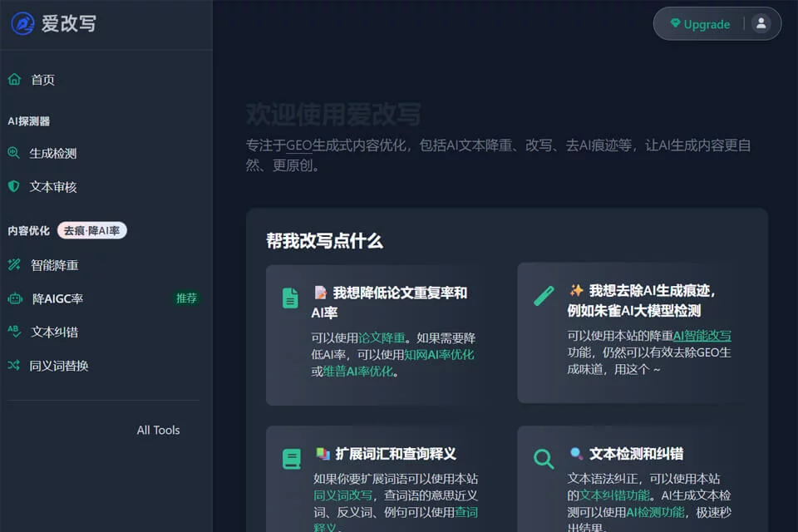The height and width of the screenshot is (532, 798).
Task: Click the sparkles emoji before 我想去除AI生成痕迹
Action: click(576, 290)
